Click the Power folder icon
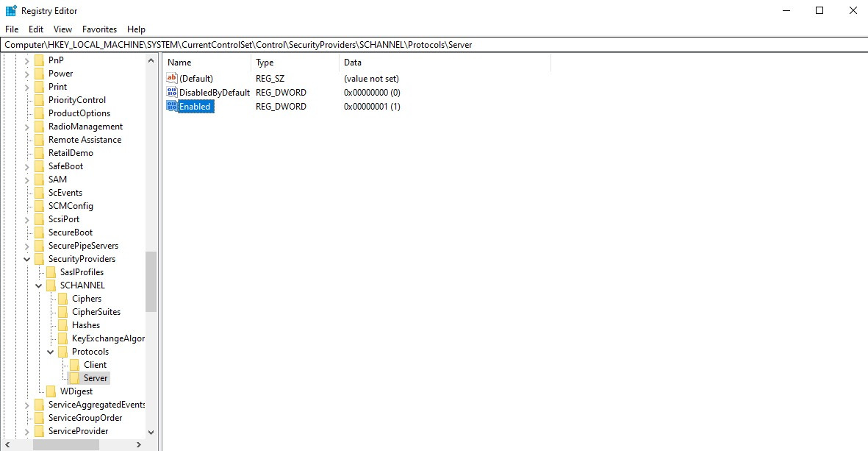Image resolution: width=868 pixels, height=451 pixels. coord(39,73)
